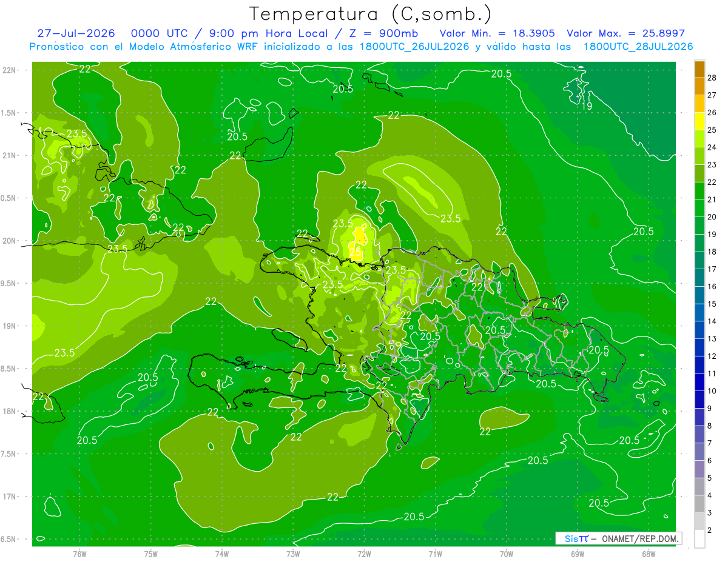This screenshot has height=562, width=728.
Task: Click the '74W' longitude axis label
Action: 221,554
